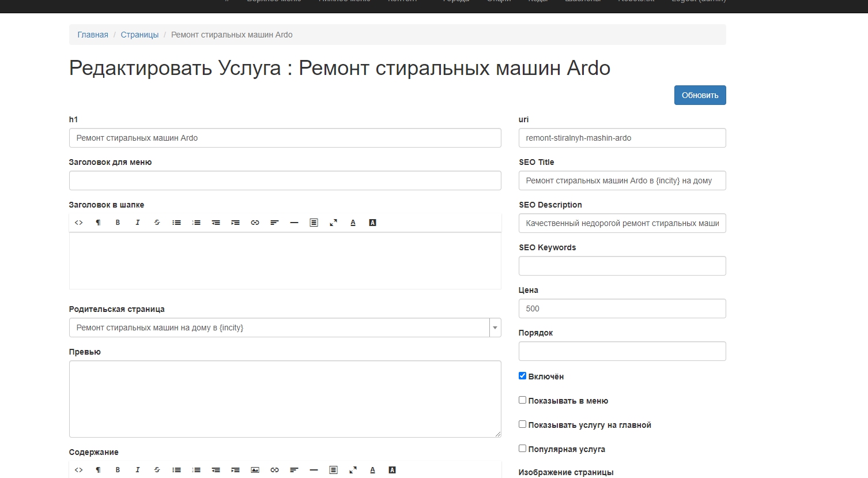Insert image in Содержание editor
Screen dimensions: 868x478
(x=255, y=470)
